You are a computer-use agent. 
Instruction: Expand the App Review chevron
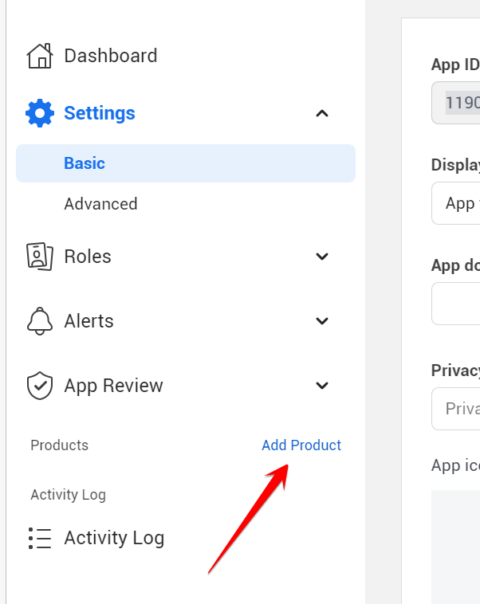pos(322,385)
